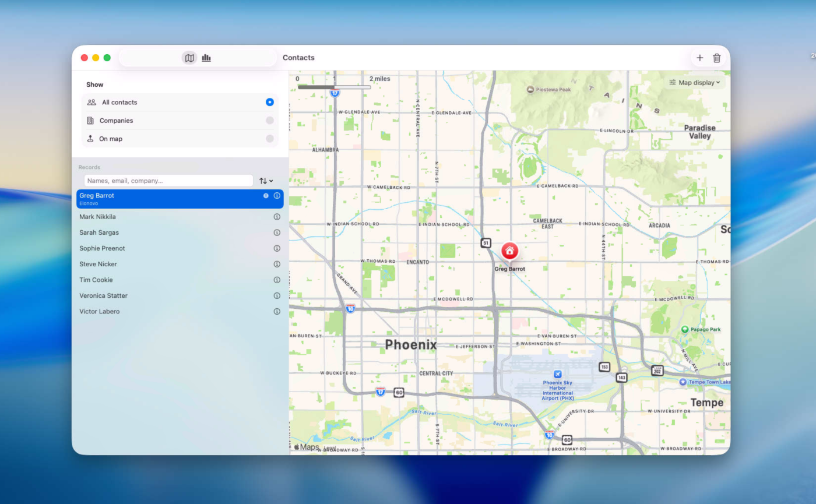Click the Names, email, company search field
This screenshot has width=816, height=504.
168,181
